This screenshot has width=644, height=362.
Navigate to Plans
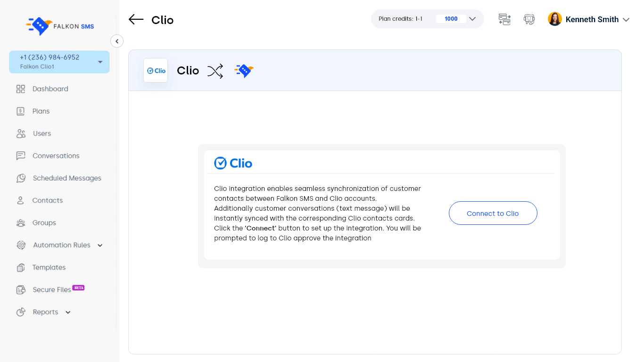(x=41, y=111)
